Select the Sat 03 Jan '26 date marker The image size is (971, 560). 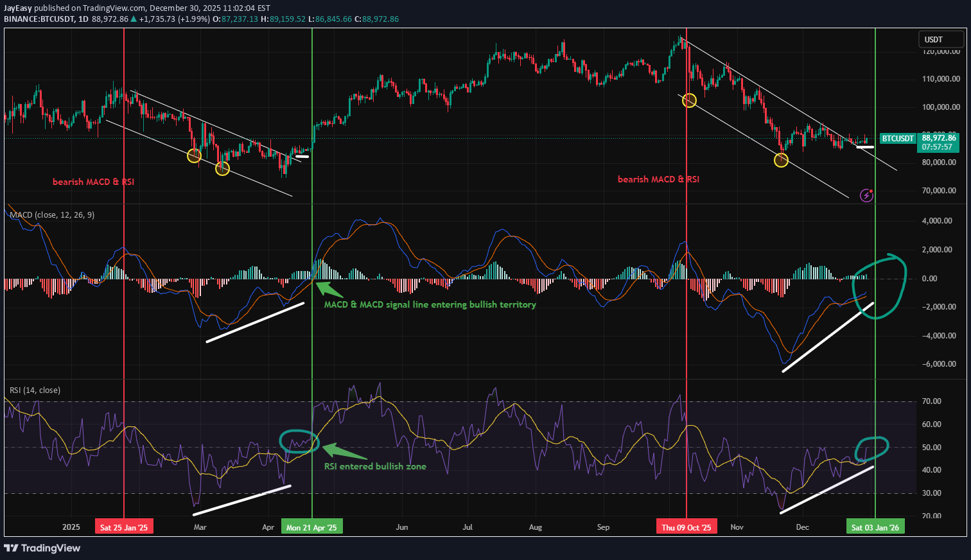[875, 527]
